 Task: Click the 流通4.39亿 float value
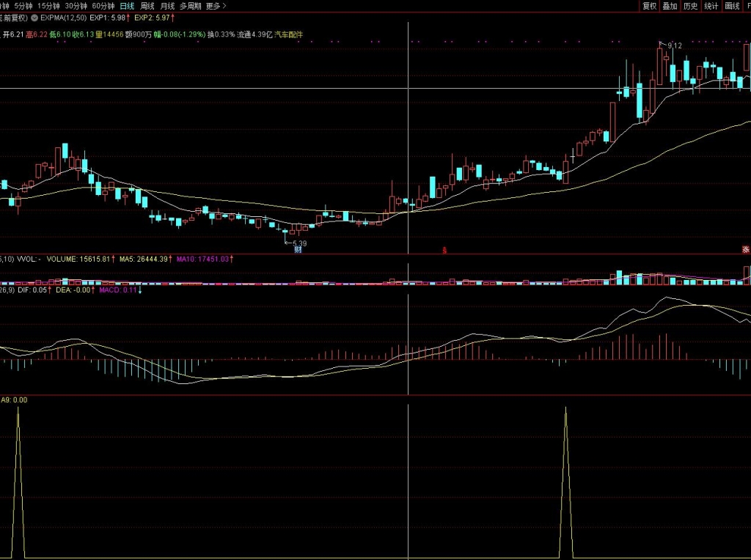click(x=254, y=34)
